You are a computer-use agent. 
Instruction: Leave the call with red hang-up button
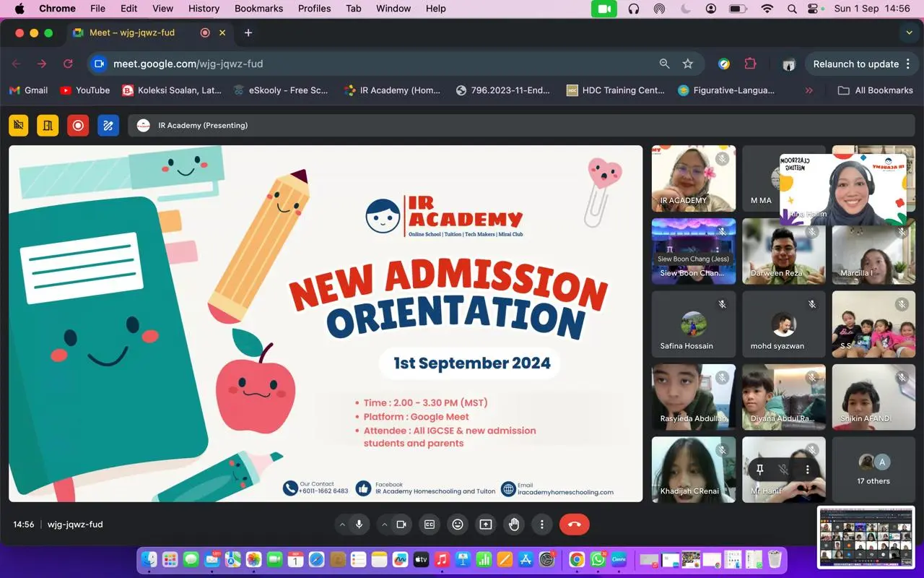point(575,525)
